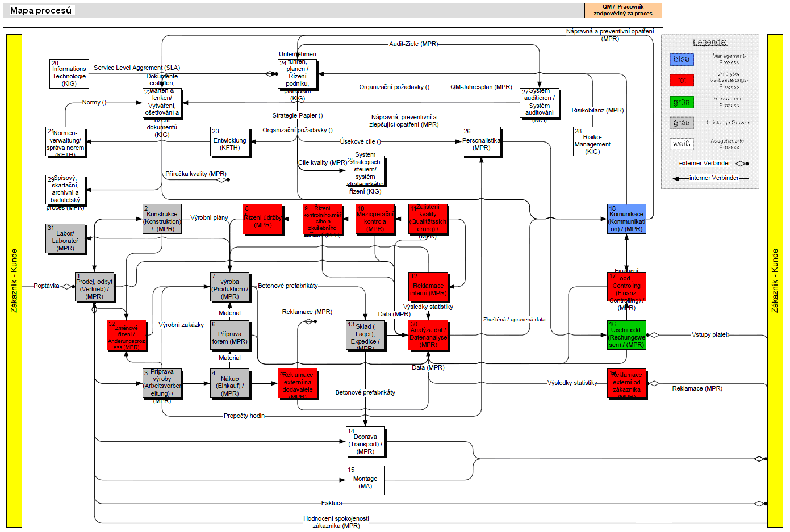Click the 'Cíle kvality (MPR)' label
790x532 pixels.
tap(323, 162)
